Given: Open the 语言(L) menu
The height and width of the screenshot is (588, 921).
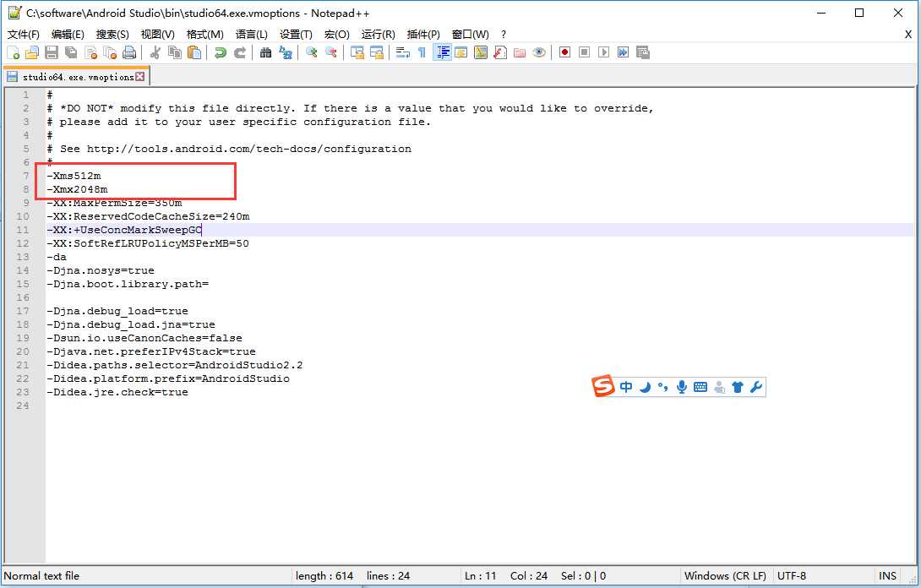Looking at the screenshot, I should click(x=252, y=34).
